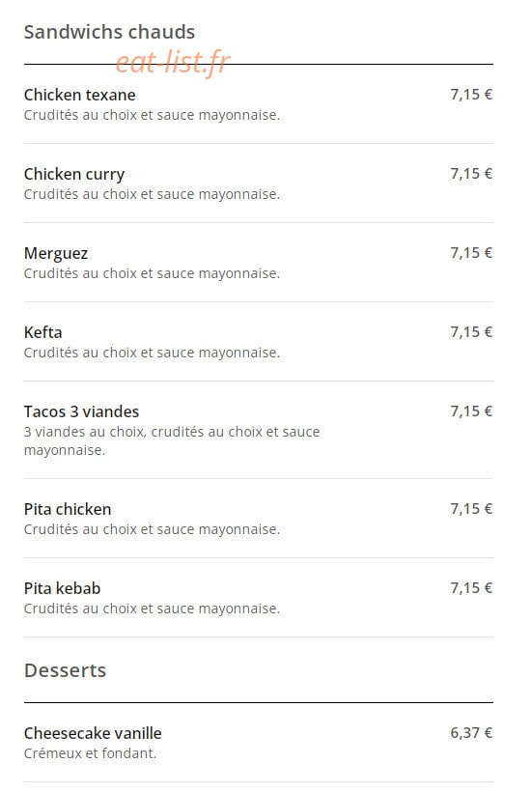Click the Sandwichs chauds section heading
Image resolution: width=532 pixels, height=793 pixels.
pyautogui.click(x=109, y=32)
